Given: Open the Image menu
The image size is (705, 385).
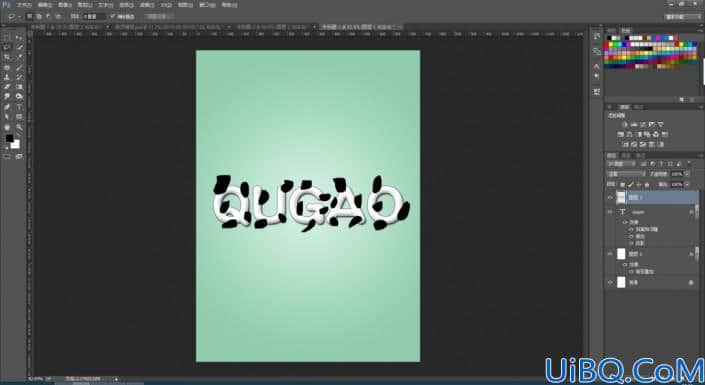Looking at the screenshot, I should 65,5.
